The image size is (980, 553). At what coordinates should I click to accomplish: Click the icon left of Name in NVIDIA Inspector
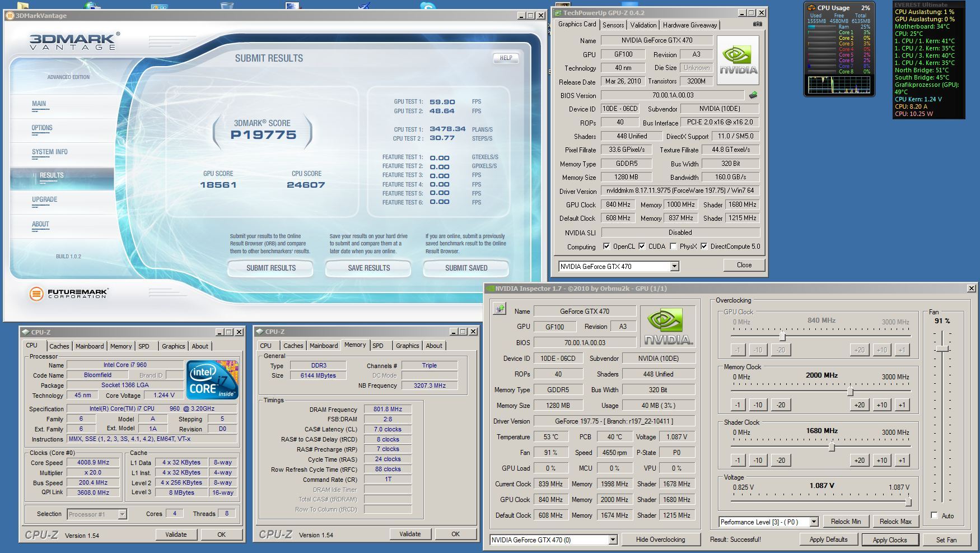click(x=499, y=309)
